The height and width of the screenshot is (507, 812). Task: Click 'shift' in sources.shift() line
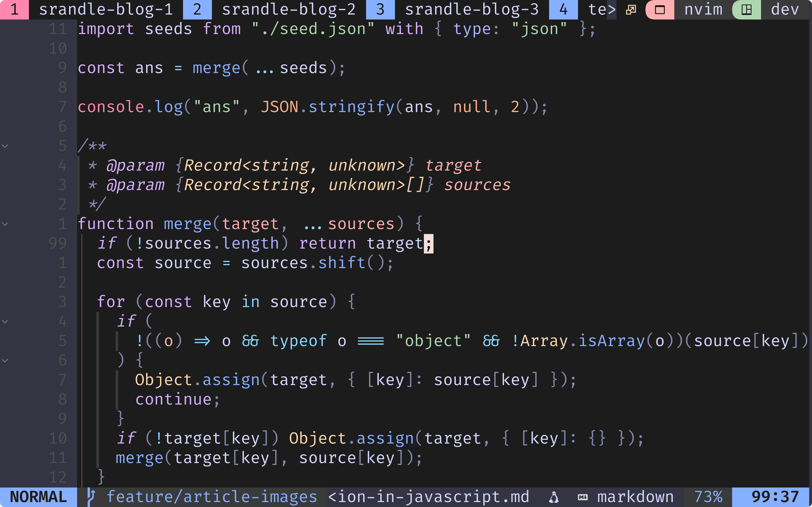(342, 263)
